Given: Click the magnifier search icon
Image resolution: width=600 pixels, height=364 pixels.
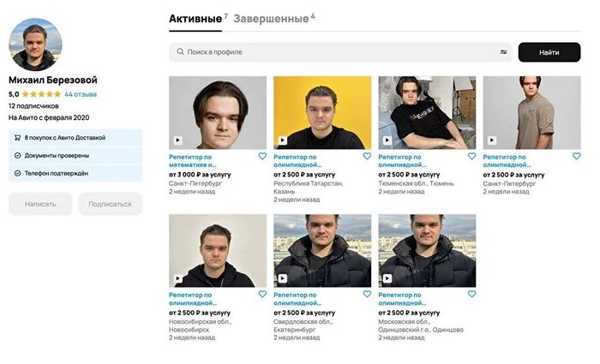Looking at the screenshot, I should coord(180,51).
